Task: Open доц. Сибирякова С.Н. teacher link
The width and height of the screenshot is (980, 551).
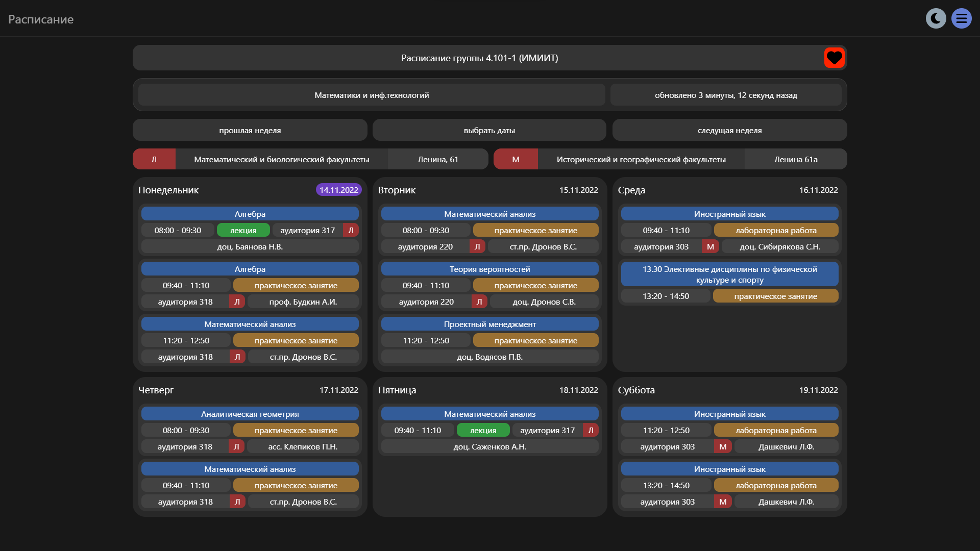Action: [x=780, y=246]
